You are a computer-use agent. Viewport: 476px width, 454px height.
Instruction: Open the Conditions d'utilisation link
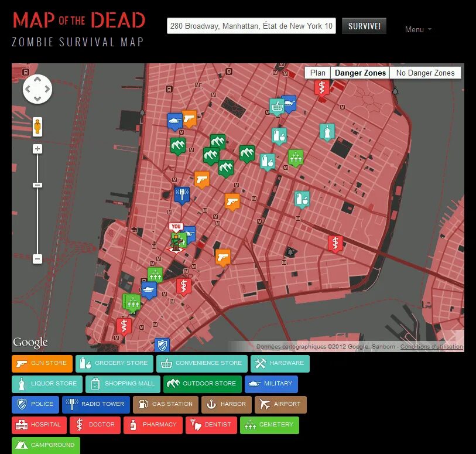[432, 346]
